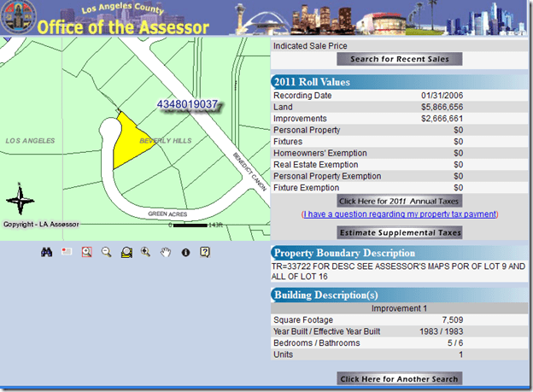Open the property tax payment question link
The height and width of the screenshot is (392, 533).
point(399,214)
